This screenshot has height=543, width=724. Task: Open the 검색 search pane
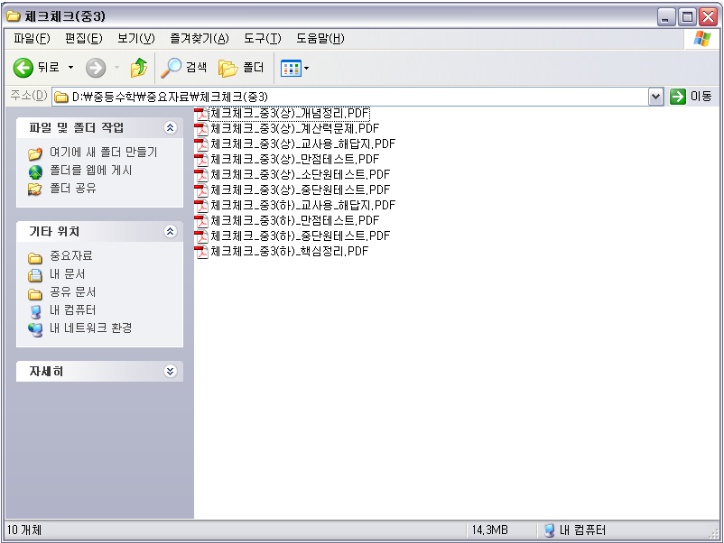(184, 68)
